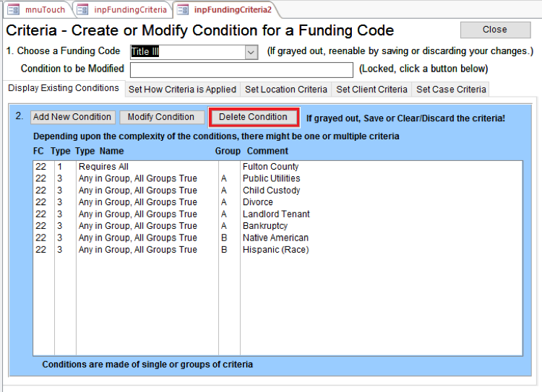Screen dimensions: 542x392
Task: Click the form icon on inpFundingCriteria tab
Action: [82, 9]
